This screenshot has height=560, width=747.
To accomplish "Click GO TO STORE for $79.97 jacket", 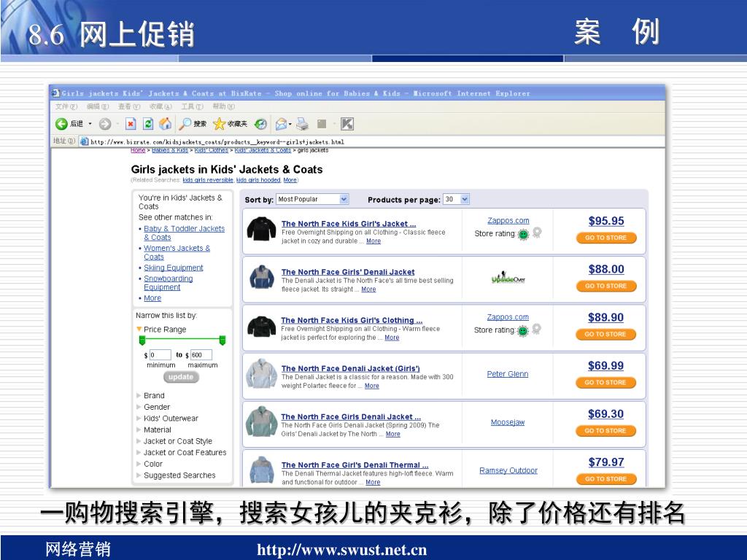I will 606,478.
